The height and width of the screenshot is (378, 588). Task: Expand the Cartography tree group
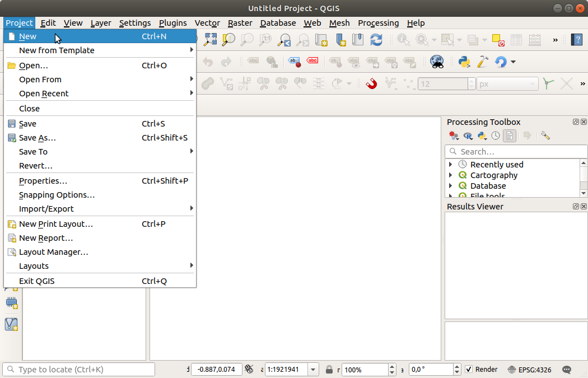pos(451,175)
